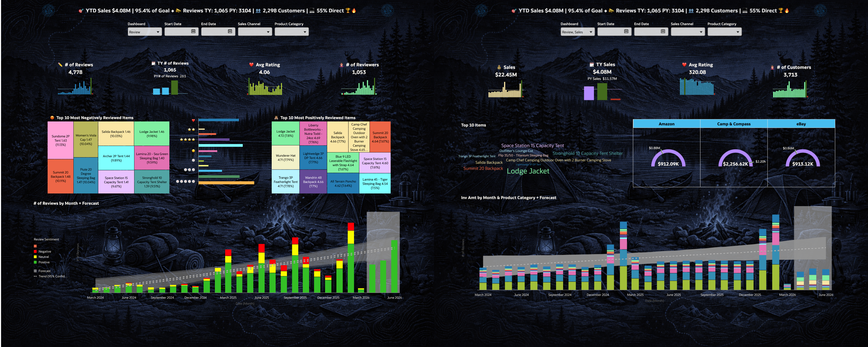The width and height of the screenshot is (868, 347).
Task: Toggle the Forecast legend entry
Action: pyautogui.click(x=44, y=271)
